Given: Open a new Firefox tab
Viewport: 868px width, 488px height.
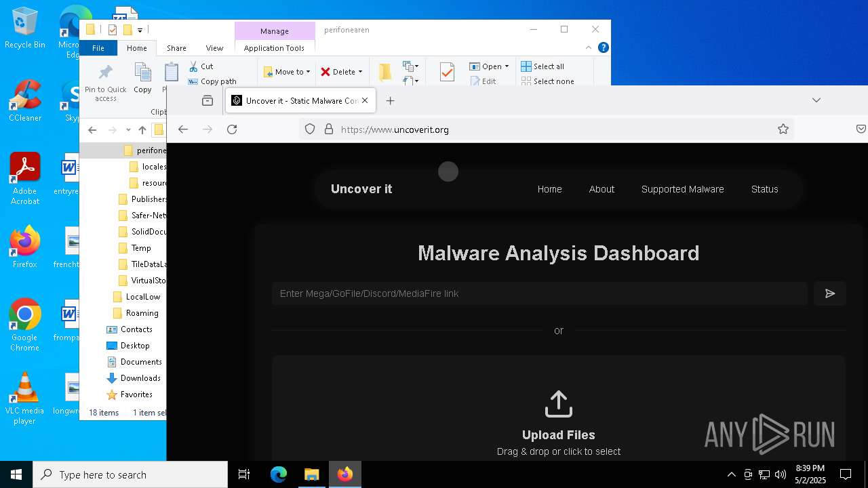Looking at the screenshot, I should point(390,100).
